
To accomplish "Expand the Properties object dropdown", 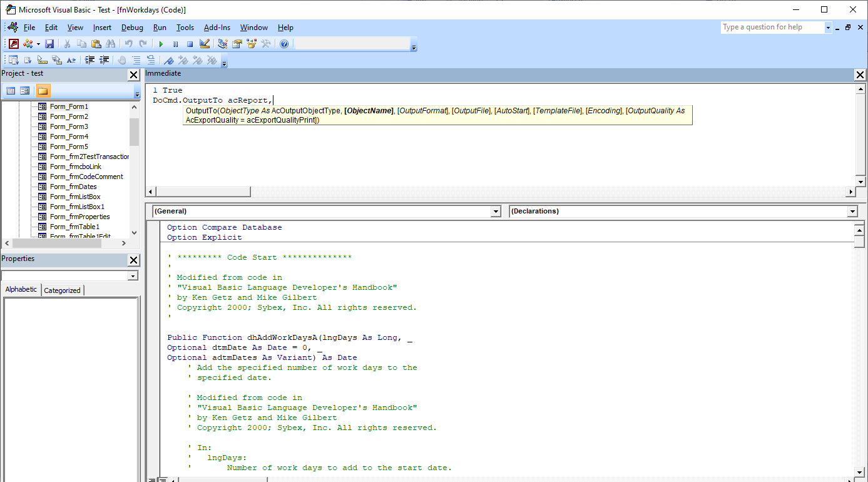I will 133,276.
